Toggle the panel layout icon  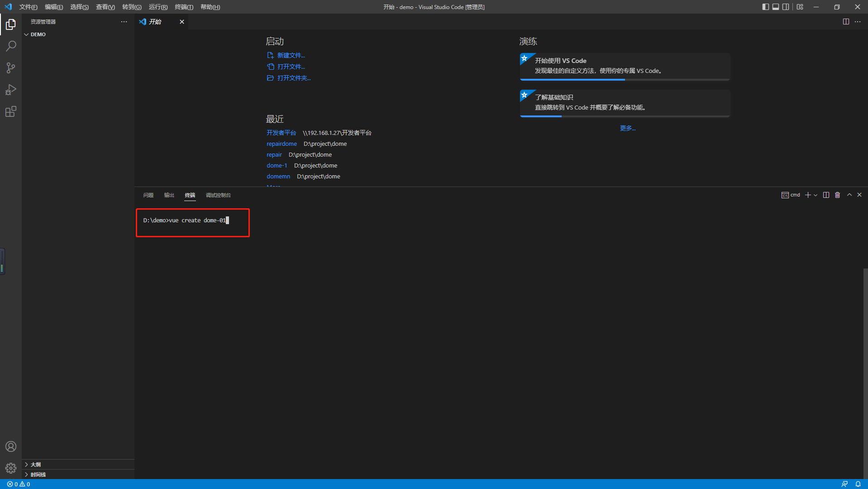[776, 7]
